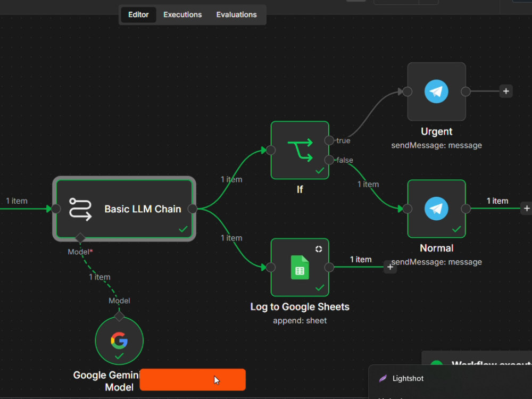532x399 pixels.
Task: Switch to the Editor tab
Action: 138,14
